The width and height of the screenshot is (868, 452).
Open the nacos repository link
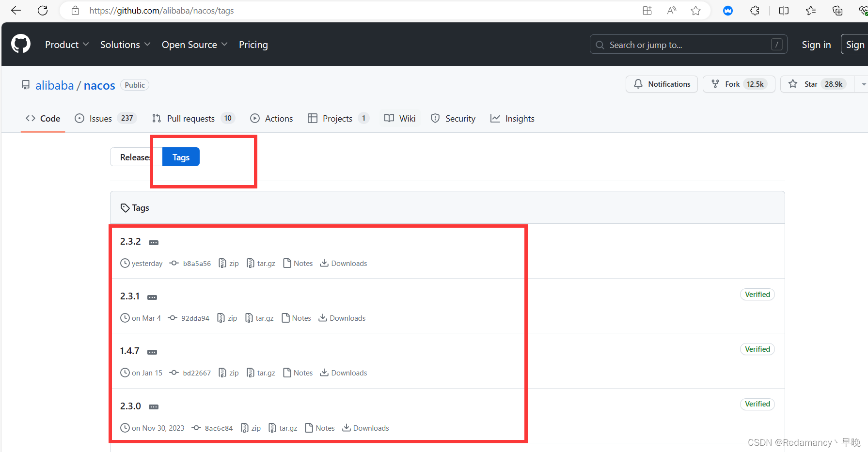coord(99,85)
